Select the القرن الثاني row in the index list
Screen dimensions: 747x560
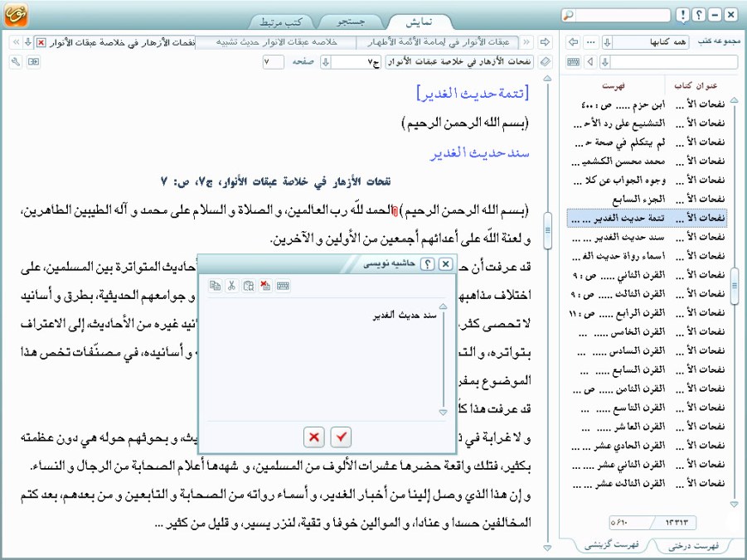(x=648, y=275)
